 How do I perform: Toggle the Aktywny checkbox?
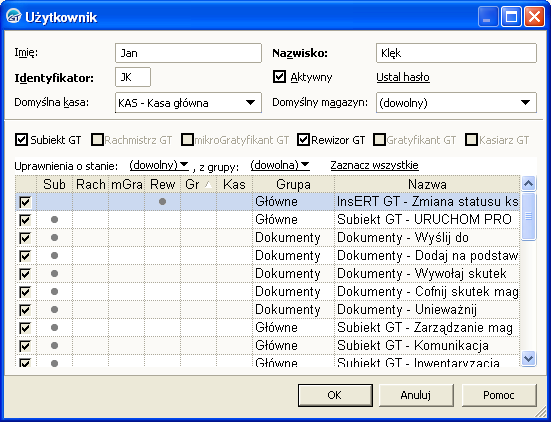click(x=279, y=77)
